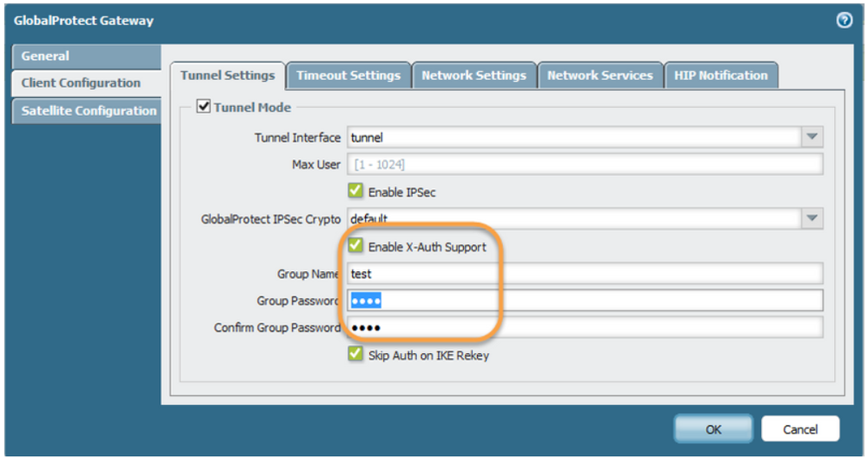Toggle Skip Auth on IKE Rekey checkbox
868x465 pixels.
pyautogui.click(x=355, y=354)
